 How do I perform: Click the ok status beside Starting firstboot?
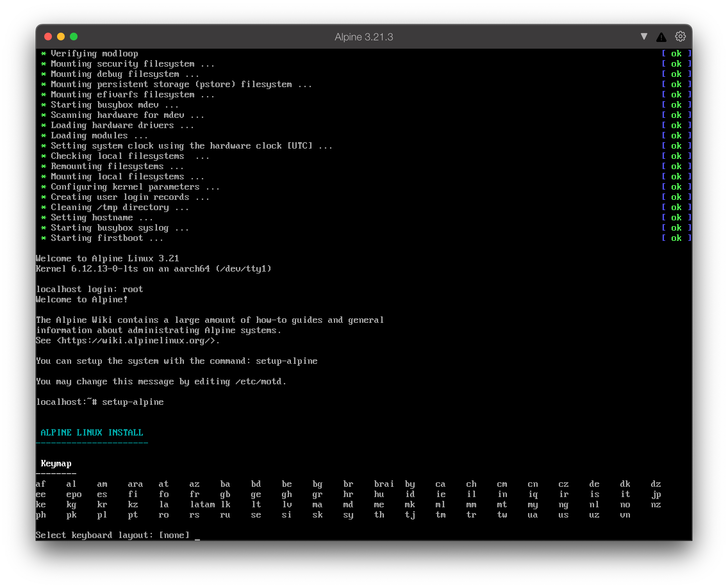coord(676,238)
